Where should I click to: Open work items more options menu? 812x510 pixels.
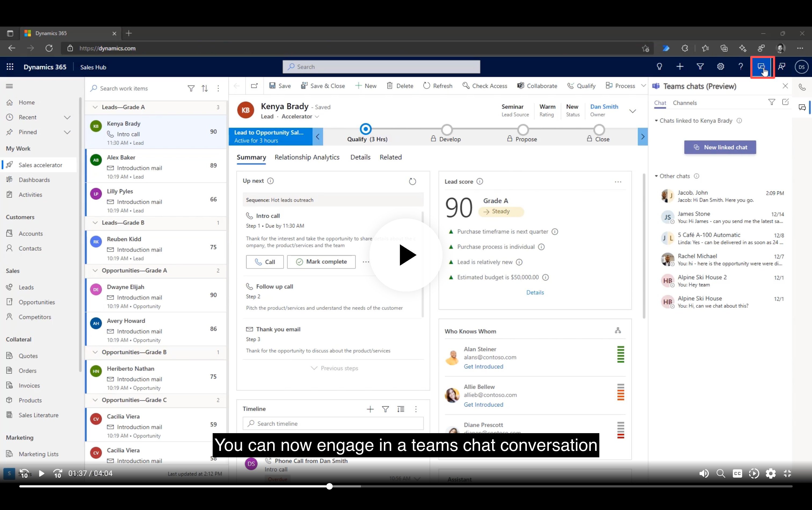point(218,88)
